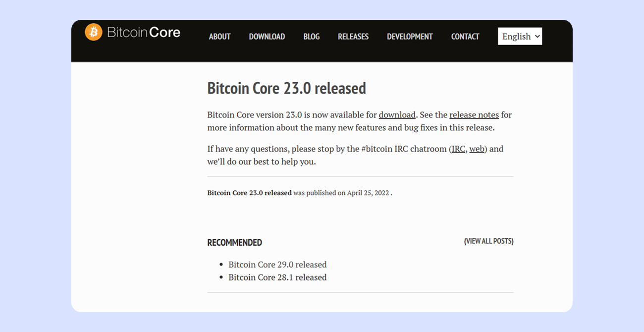
Task: Click the April 25, 2022 publish date
Action: point(368,193)
